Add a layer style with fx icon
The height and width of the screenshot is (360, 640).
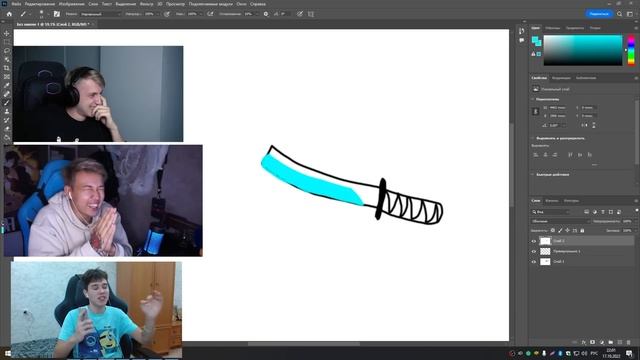pos(584,342)
